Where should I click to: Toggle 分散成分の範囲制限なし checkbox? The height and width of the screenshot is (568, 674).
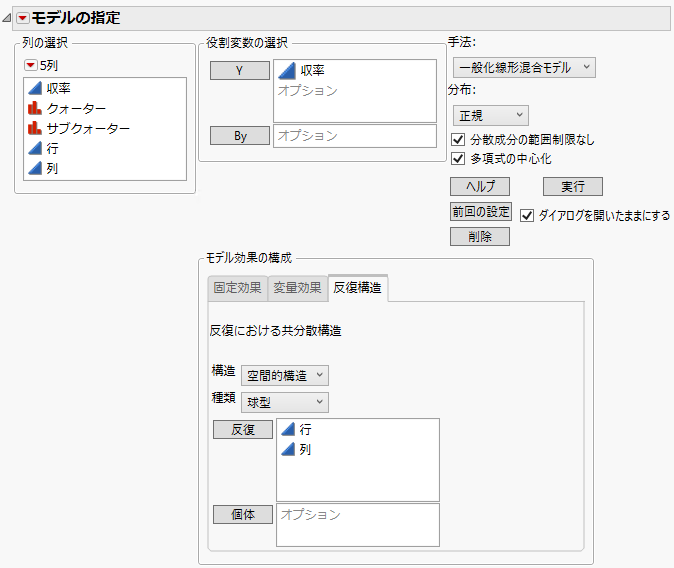click(459, 139)
